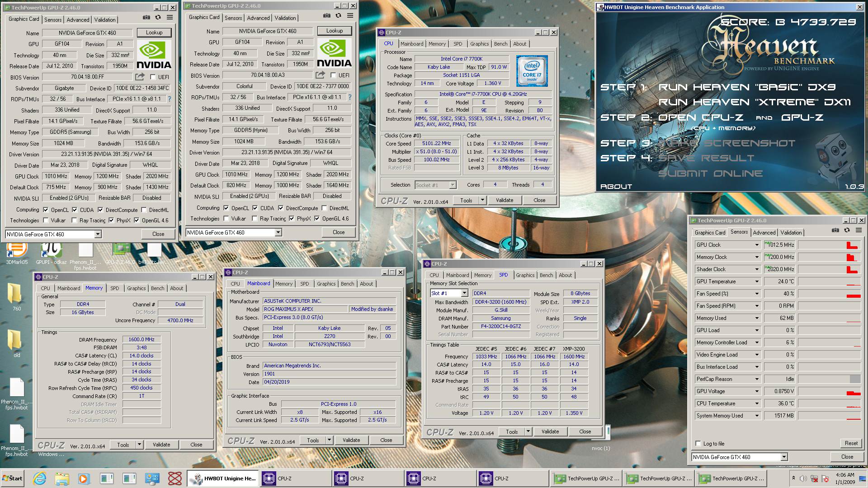Open GPU selector dropdown in Sensors window
The width and height of the screenshot is (868, 488).
784,457
